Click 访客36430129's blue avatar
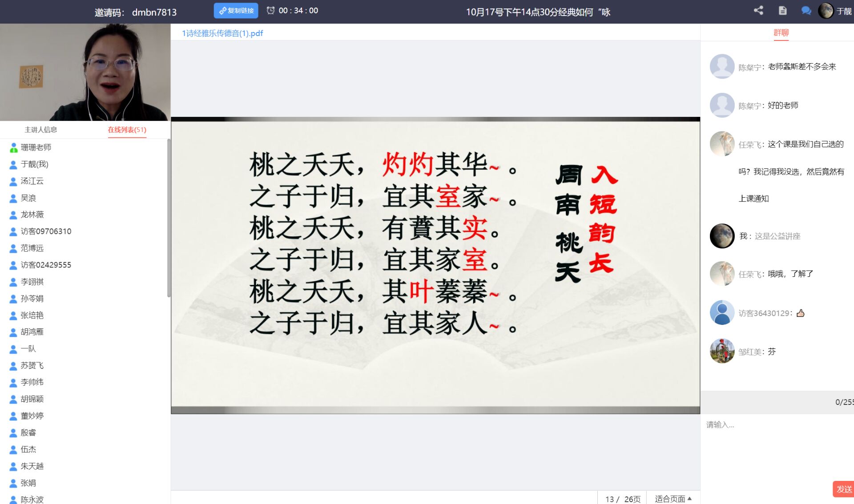 [x=722, y=312]
